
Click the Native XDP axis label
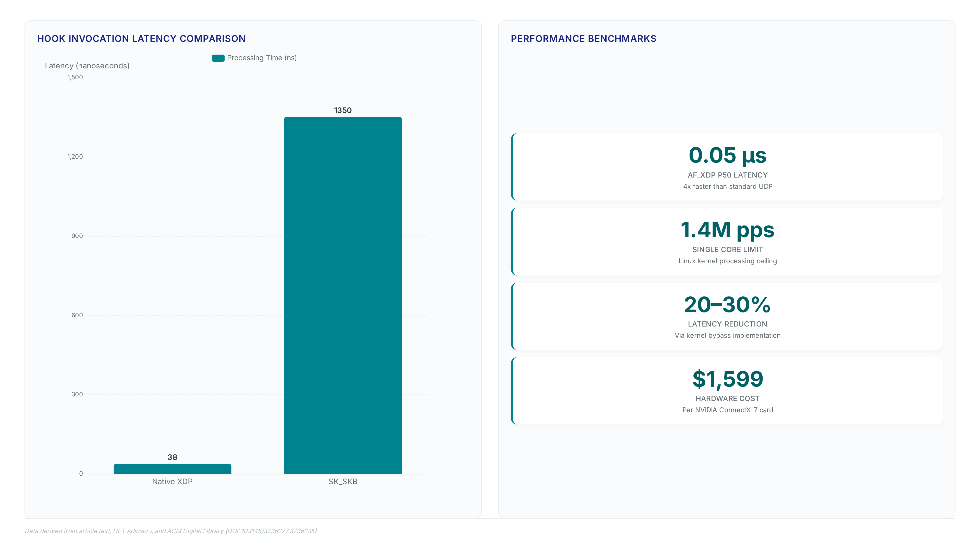[x=172, y=481]
